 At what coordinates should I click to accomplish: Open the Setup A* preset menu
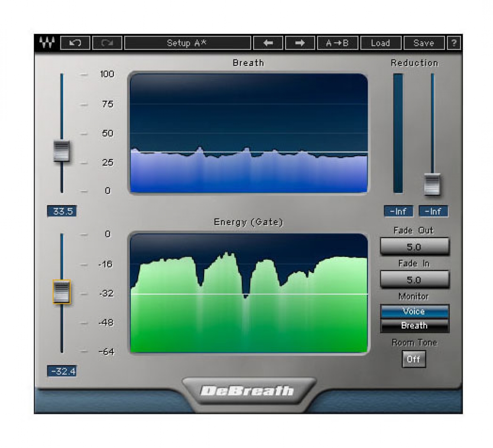tap(187, 43)
